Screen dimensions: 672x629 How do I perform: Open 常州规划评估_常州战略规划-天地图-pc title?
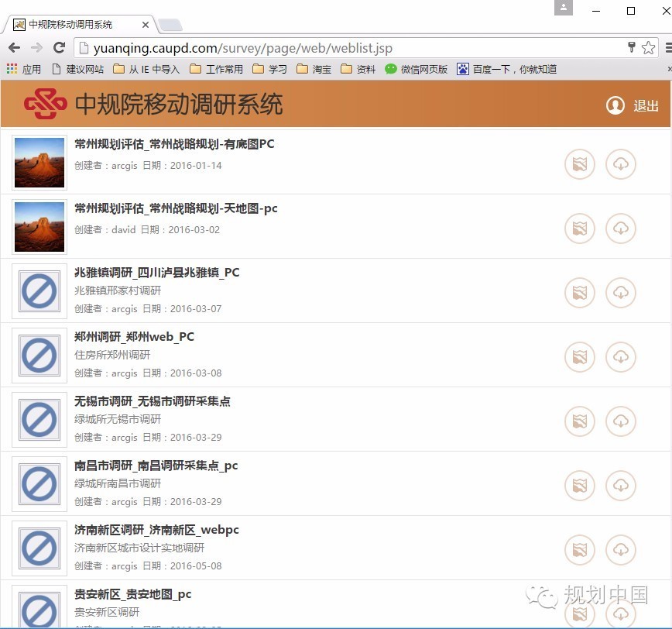pyautogui.click(x=176, y=208)
